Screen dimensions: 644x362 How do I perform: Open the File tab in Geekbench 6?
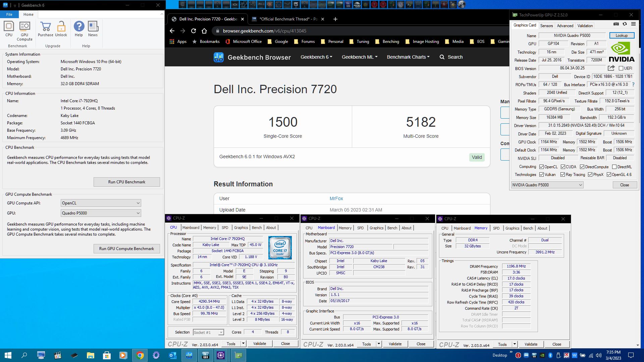tap(9, 14)
